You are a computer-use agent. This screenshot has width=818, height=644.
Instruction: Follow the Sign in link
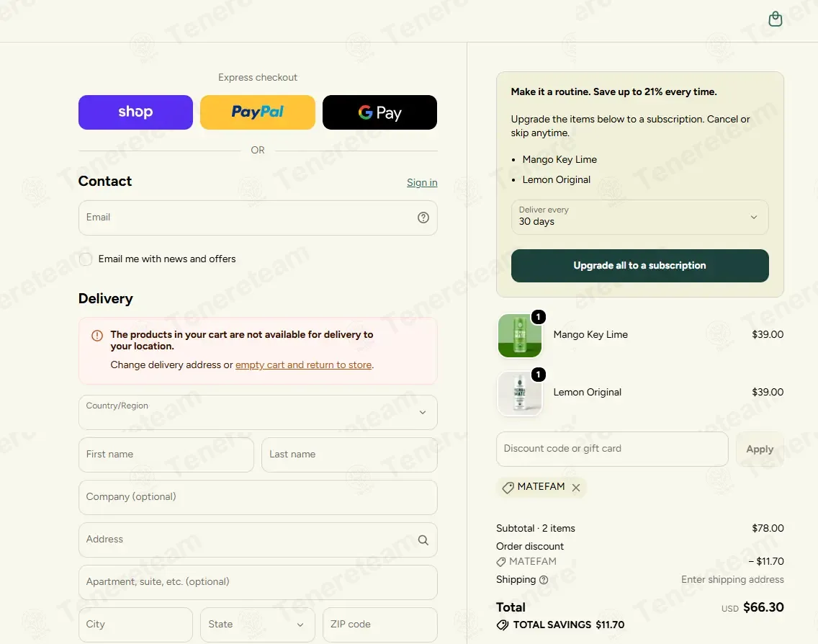[422, 183]
